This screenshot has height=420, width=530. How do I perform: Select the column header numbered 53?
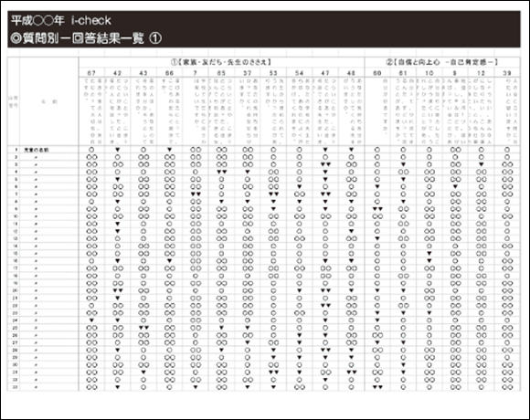point(273,73)
